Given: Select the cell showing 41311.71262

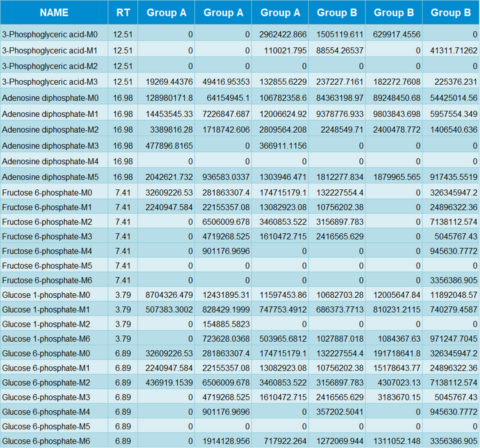Looking at the screenshot, I should (452, 50).
